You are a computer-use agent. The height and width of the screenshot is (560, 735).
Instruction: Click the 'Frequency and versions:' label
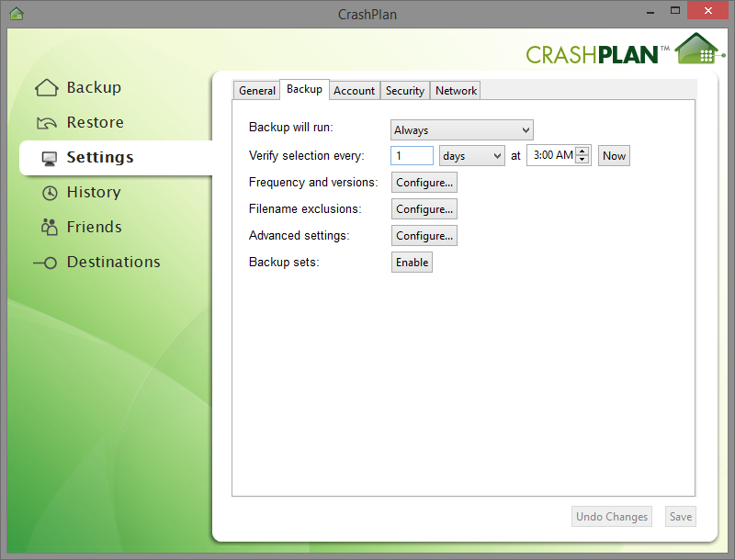point(313,182)
